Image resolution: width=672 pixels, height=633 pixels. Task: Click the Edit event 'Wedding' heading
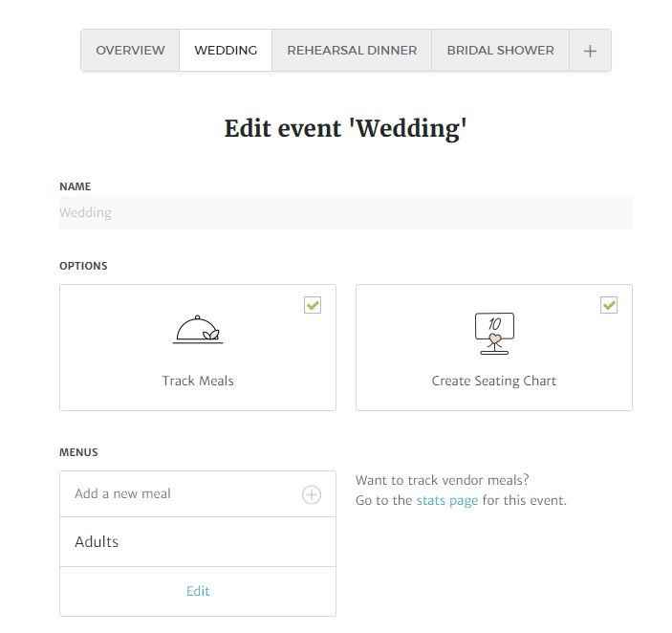(x=345, y=128)
